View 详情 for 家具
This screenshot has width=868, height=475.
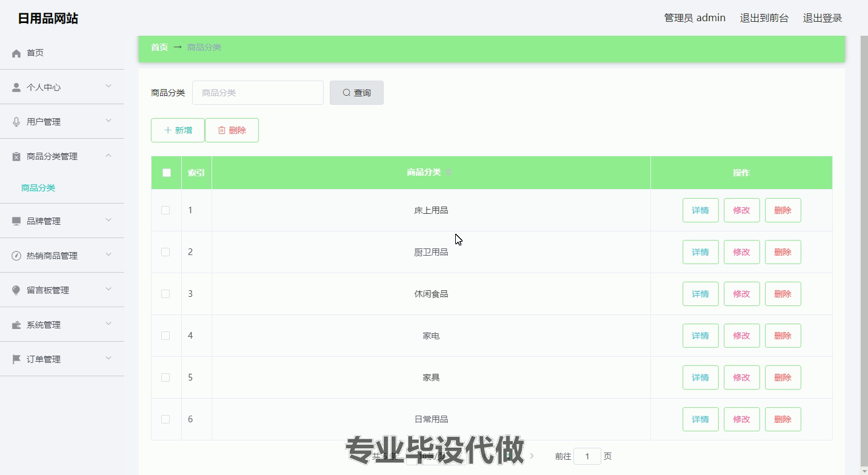701,377
